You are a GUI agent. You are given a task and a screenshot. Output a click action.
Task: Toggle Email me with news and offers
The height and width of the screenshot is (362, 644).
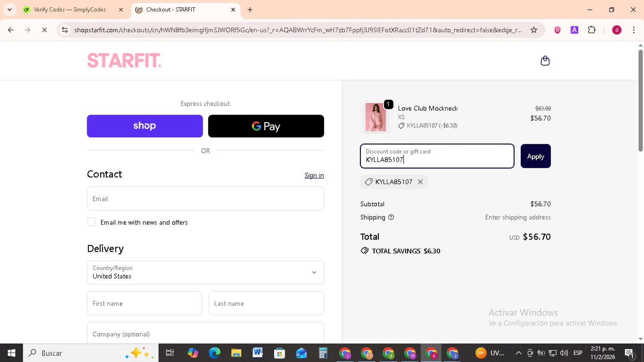(91, 222)
